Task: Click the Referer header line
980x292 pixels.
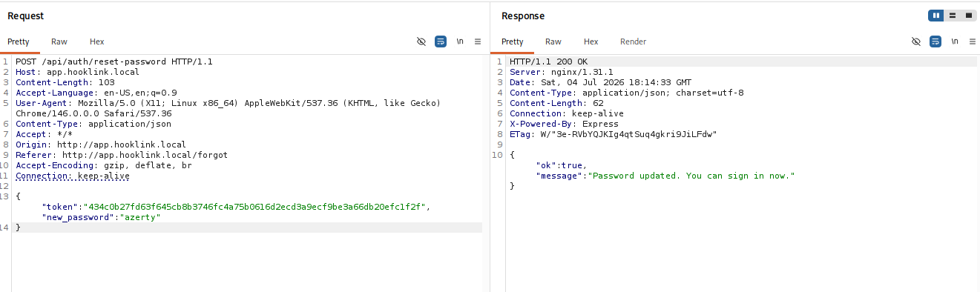Action: tap(122, 155)
